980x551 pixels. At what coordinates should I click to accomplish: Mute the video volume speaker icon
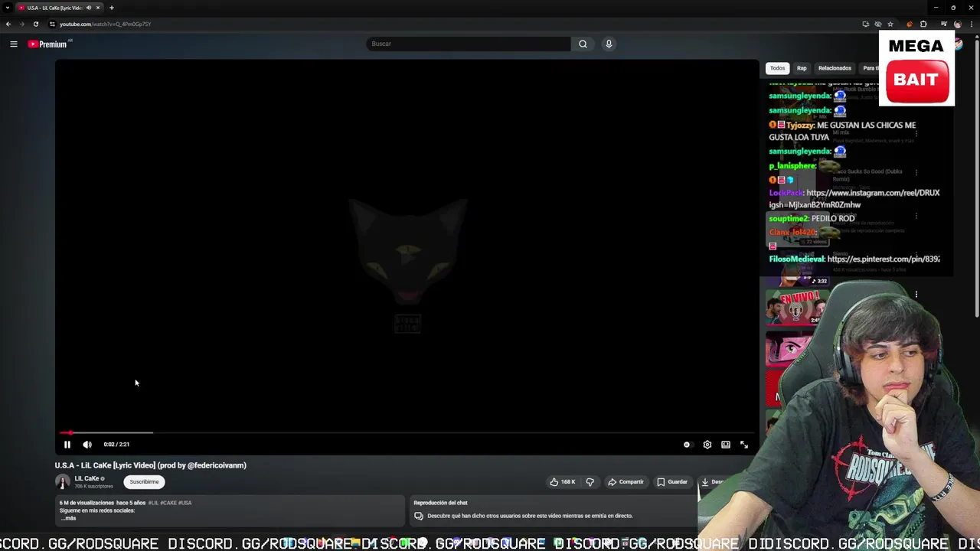[x=87, y=445]
